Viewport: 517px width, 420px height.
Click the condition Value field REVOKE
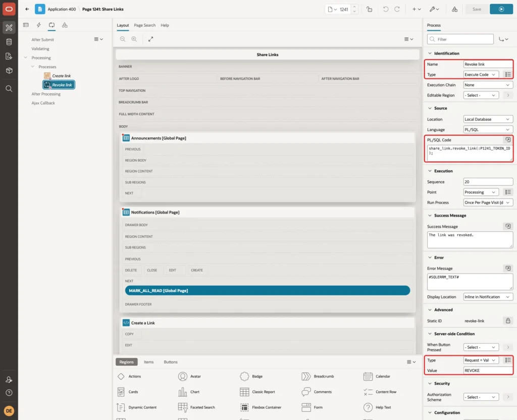pyautogui.click(x=488, y=371)
